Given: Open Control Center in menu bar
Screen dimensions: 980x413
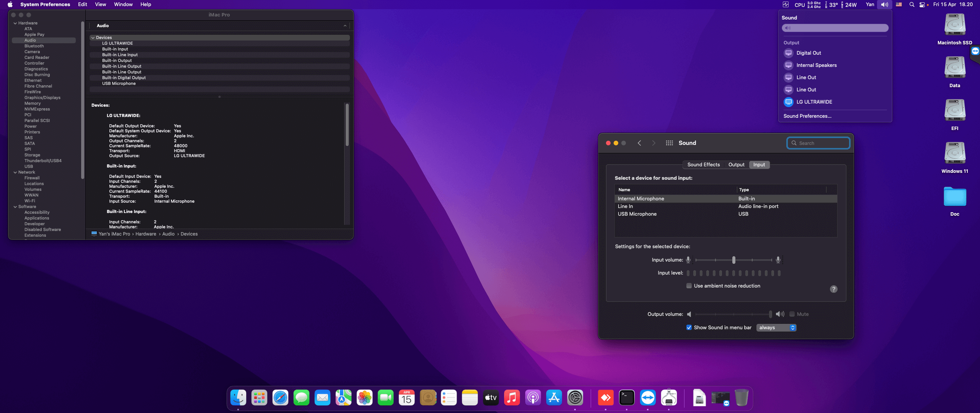Looking at the screenshot, I should point(922,5).
